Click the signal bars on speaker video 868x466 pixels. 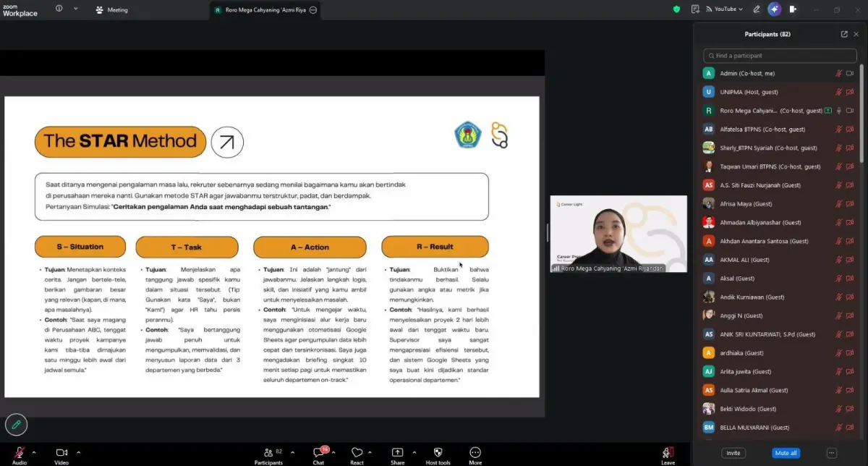556,268
